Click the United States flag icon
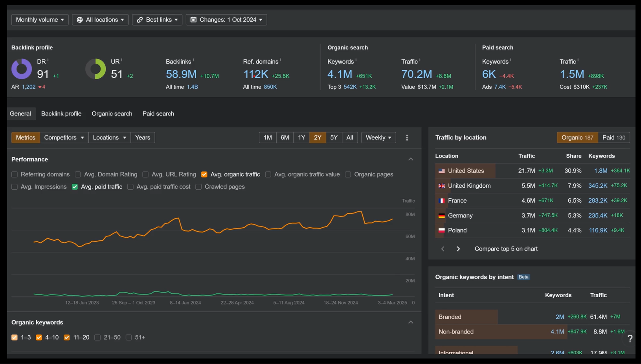The height and width of the screenshot is (364, 641). coord(442,171)
